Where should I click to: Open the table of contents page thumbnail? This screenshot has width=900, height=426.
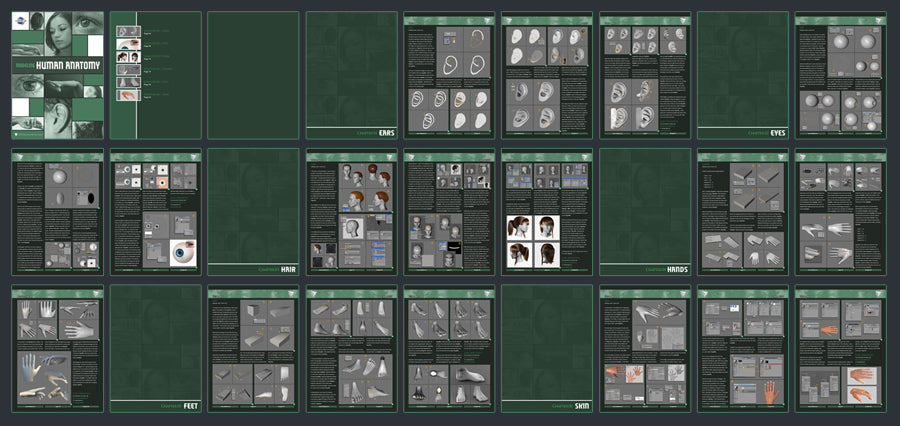155,75
